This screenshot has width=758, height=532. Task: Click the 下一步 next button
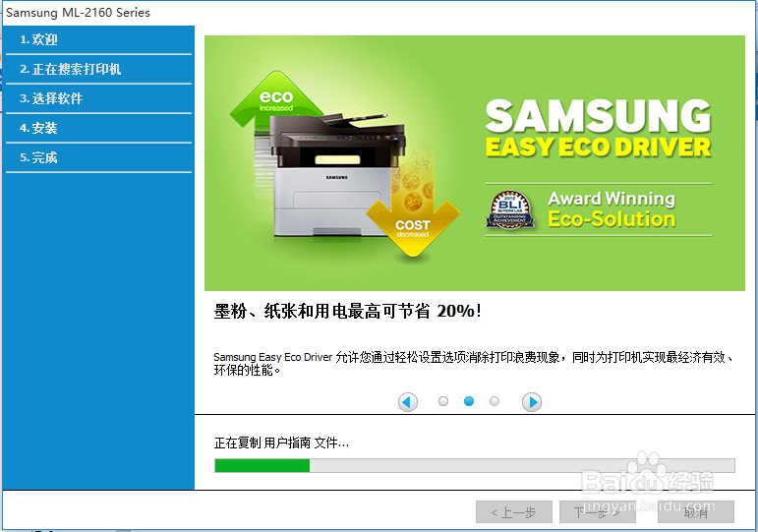598,512
